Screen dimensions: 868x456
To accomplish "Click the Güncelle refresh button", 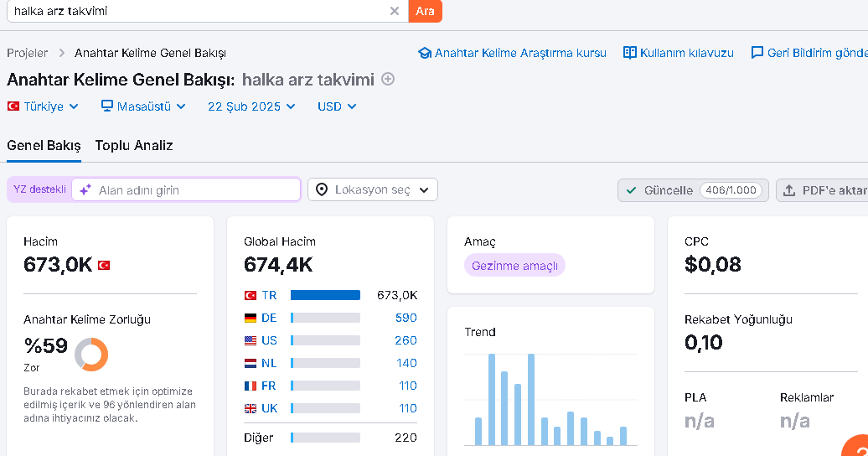I will 693,190.
